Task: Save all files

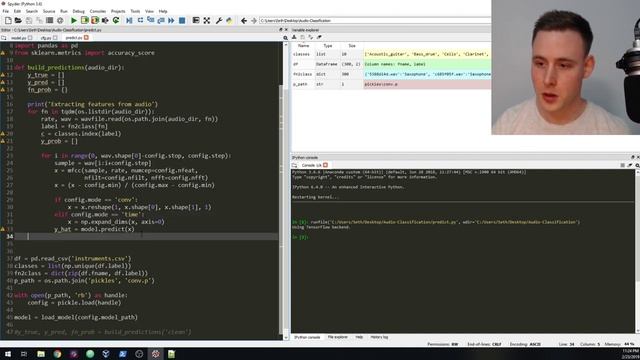Action: coord(39,20)
